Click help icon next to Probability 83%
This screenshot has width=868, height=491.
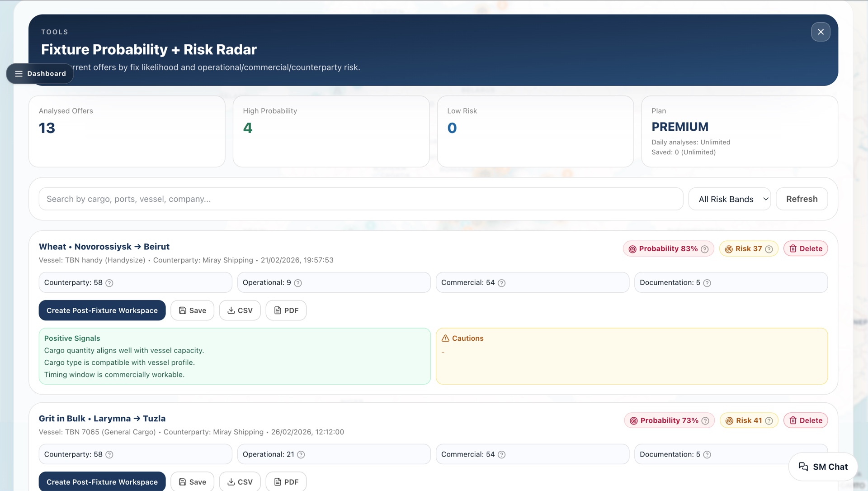704,249
